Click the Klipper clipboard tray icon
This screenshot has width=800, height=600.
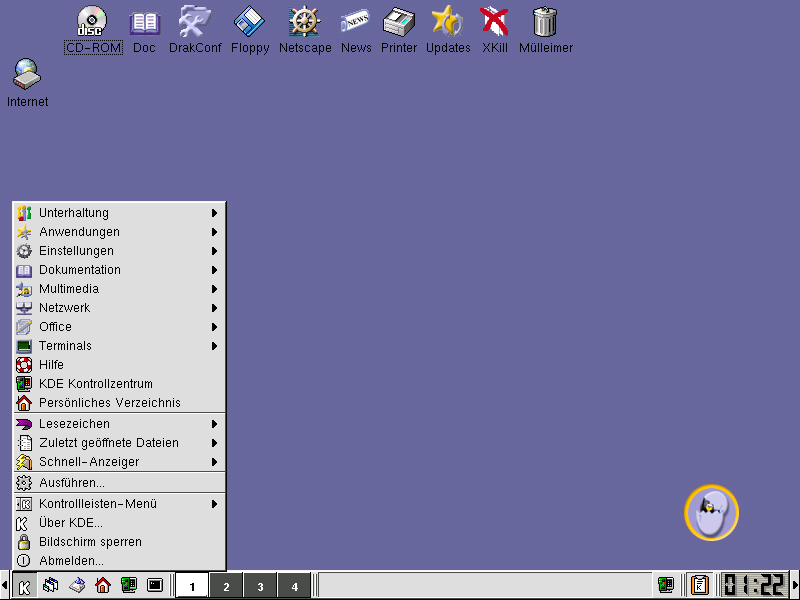[x=700, y=585]
